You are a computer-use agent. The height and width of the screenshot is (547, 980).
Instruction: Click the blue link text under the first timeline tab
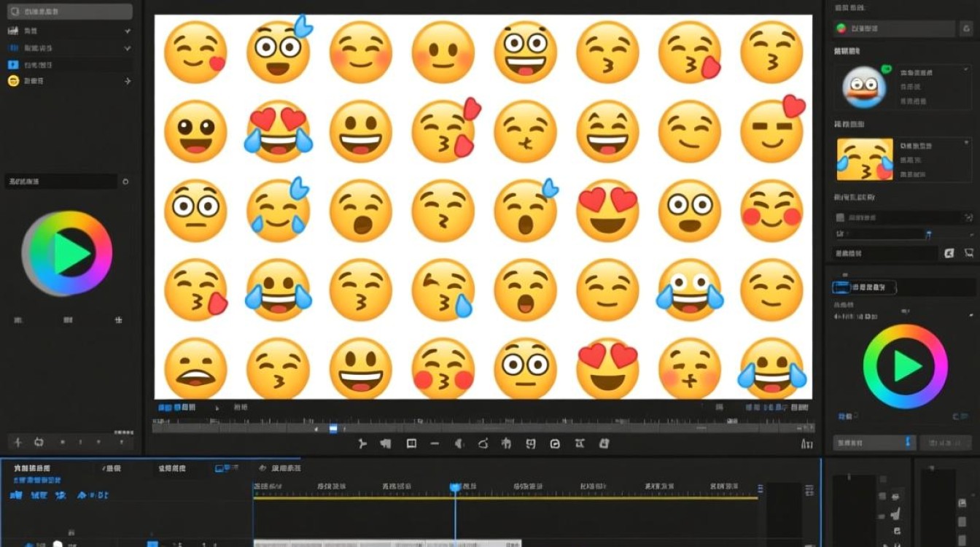point(38,481)
